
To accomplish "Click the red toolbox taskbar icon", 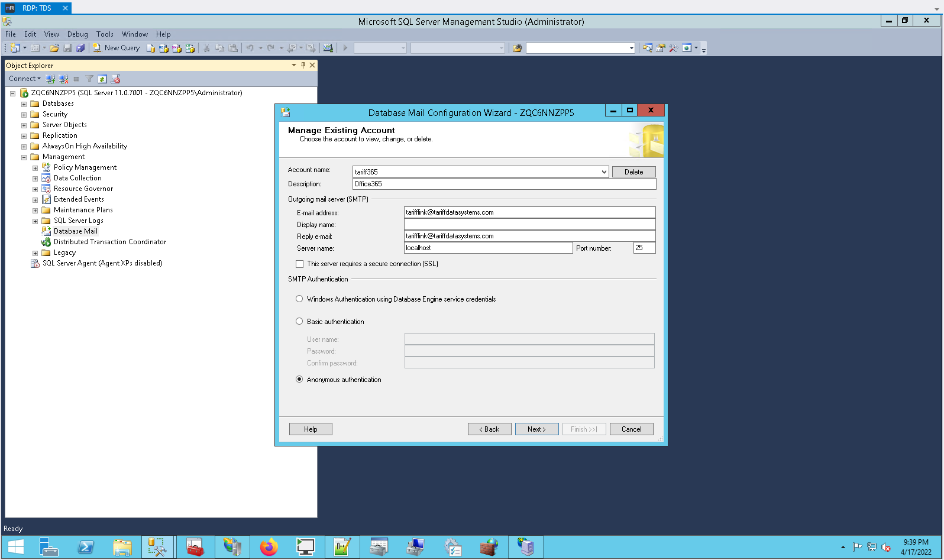I will 195,547.
